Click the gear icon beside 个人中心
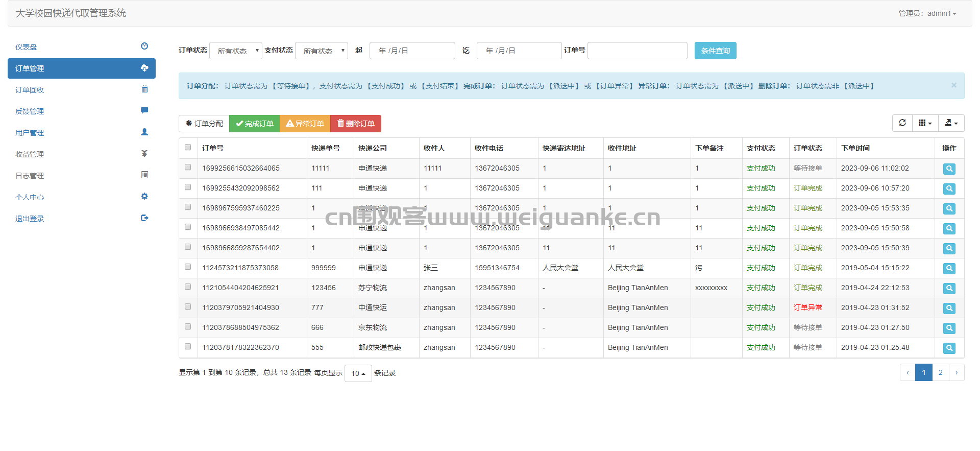Image resolution: width=980 pixels, height=451 pixels. (x=144, y=197)
